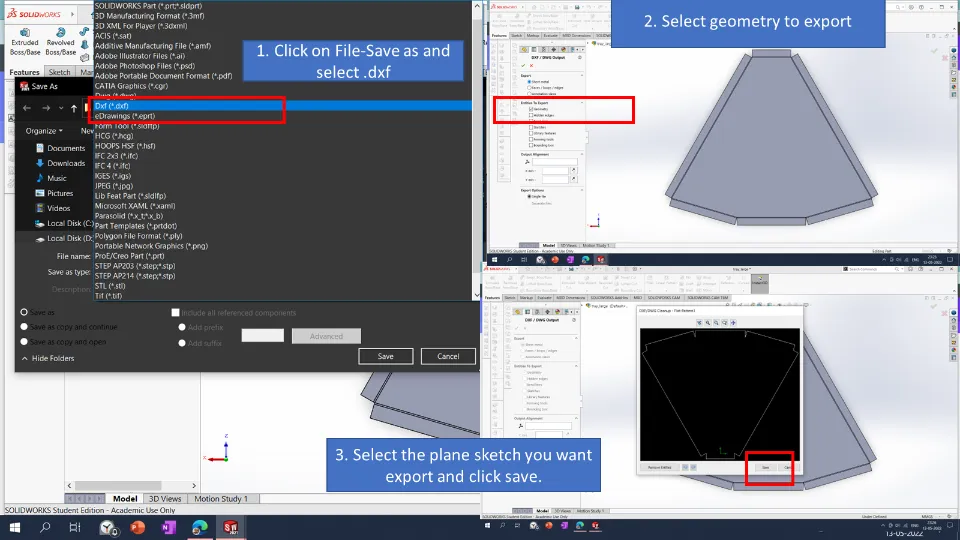Go forward in the Save As dialog

tap(46, 108)
